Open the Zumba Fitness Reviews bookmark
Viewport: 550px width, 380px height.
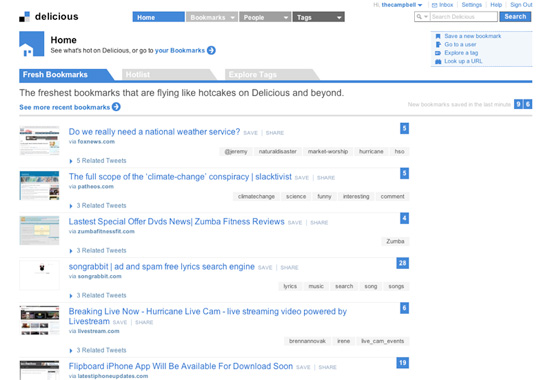176,221
